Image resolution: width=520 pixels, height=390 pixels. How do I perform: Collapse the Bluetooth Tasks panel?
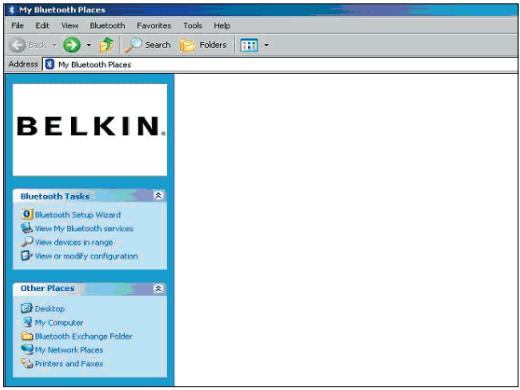[x=158, y=196]
